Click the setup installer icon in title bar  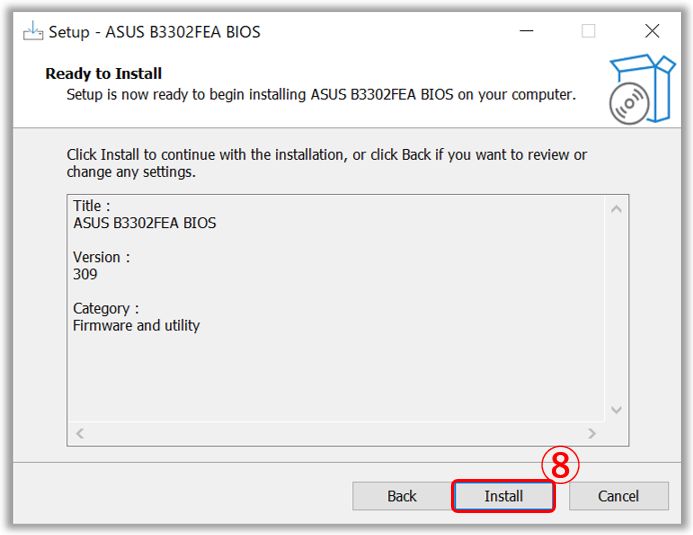(33, 31)
